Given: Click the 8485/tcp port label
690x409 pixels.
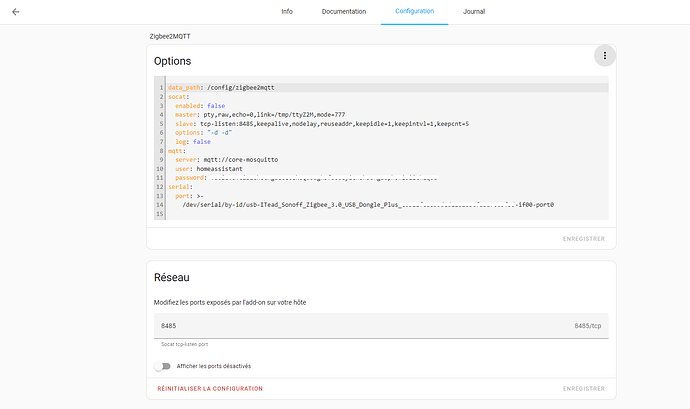Looking at the screenshot, I should 587,326.
